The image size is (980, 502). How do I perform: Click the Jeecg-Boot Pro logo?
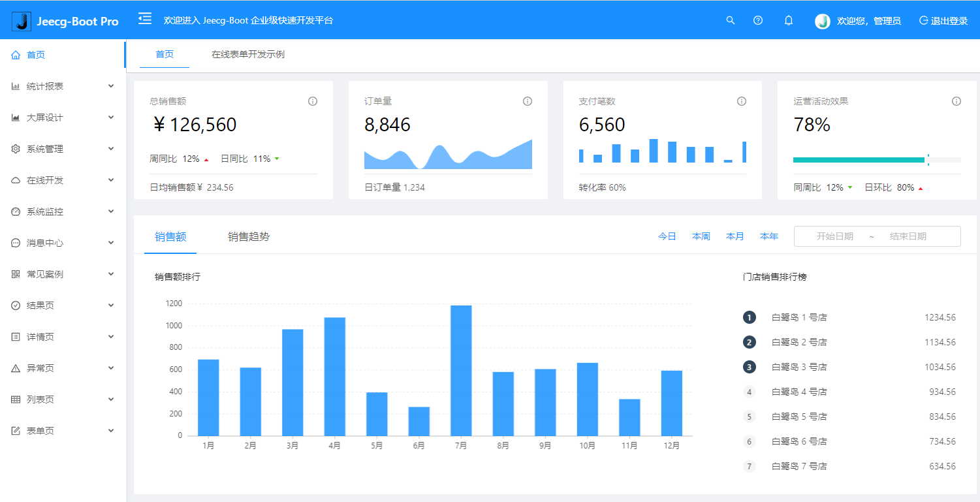65,21
